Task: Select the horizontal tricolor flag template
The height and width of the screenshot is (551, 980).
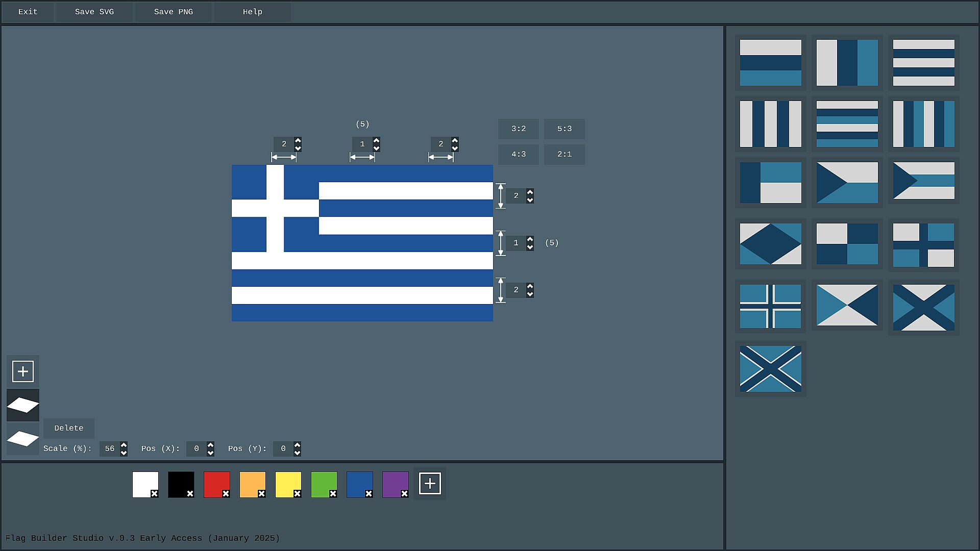Action: coord(770,63)
